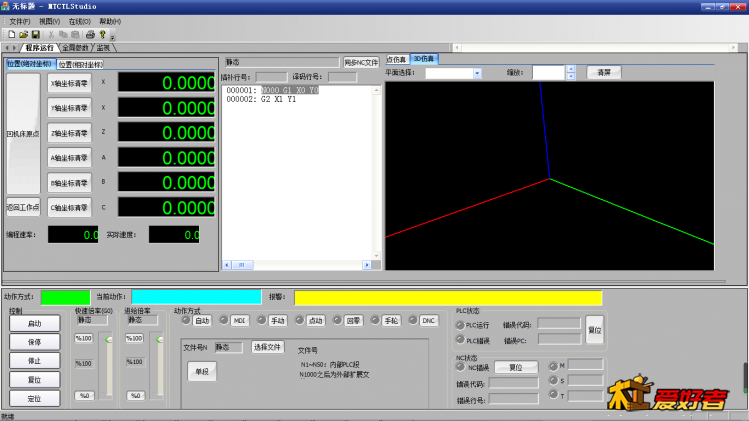Click Z轴坐标清零 button
Screen dimensions: 749x421
[x=69, y=133]
